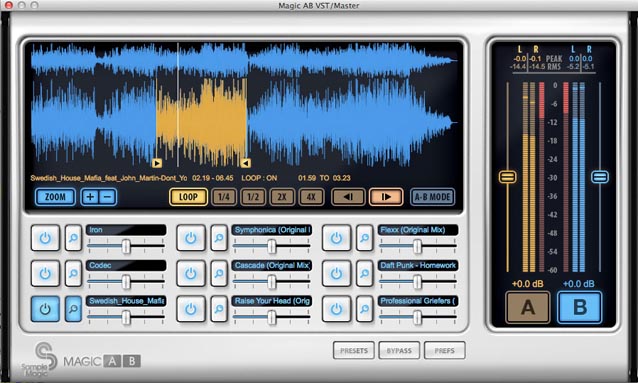This screenshot has width=638, height=383.
Task: Toggle the A-B MODE button
Action: [432, 197]
